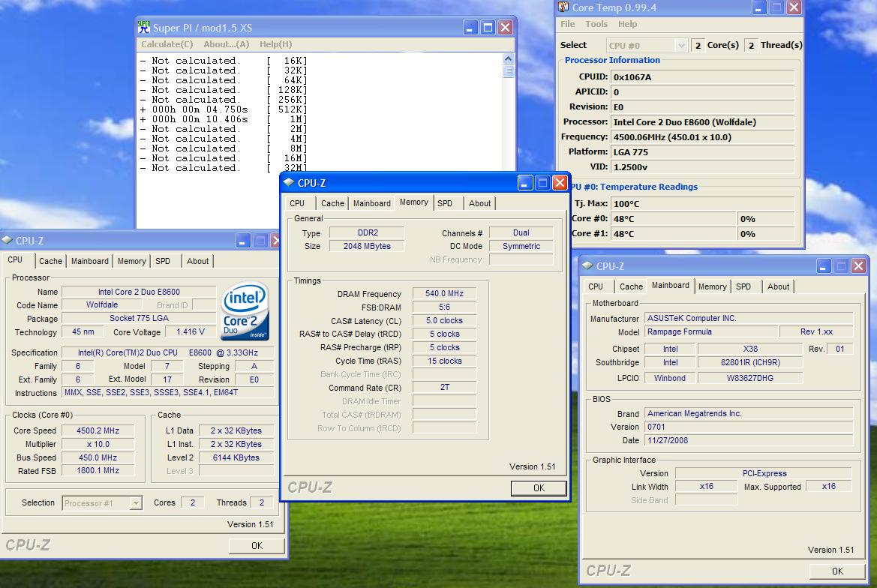Switch to Cache tab in left CPU-Z window
Viewport: 877px width, 588px height.
50,261
